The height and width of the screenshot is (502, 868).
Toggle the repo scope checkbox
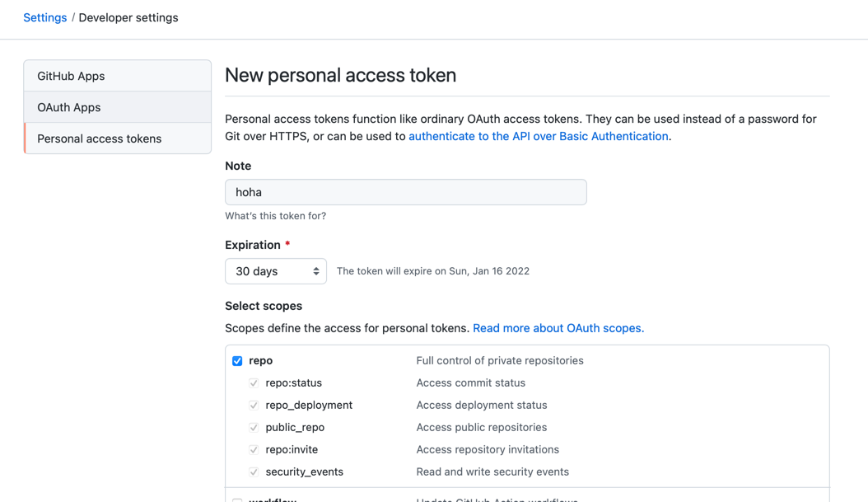237,361
